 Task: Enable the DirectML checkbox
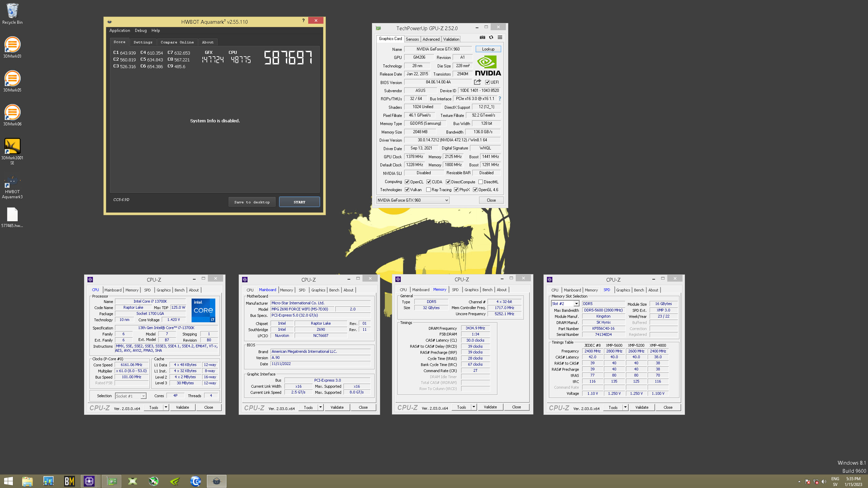click(x=480, y=182)
